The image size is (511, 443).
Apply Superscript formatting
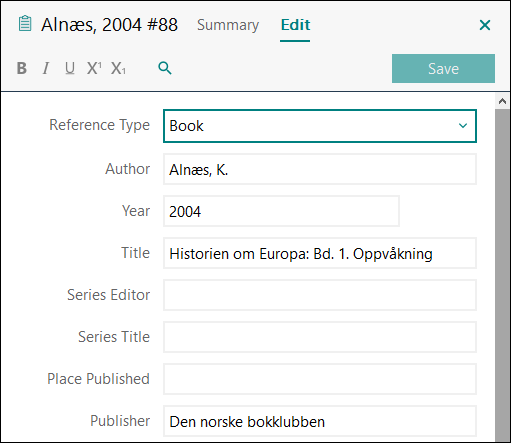[94, 68]
